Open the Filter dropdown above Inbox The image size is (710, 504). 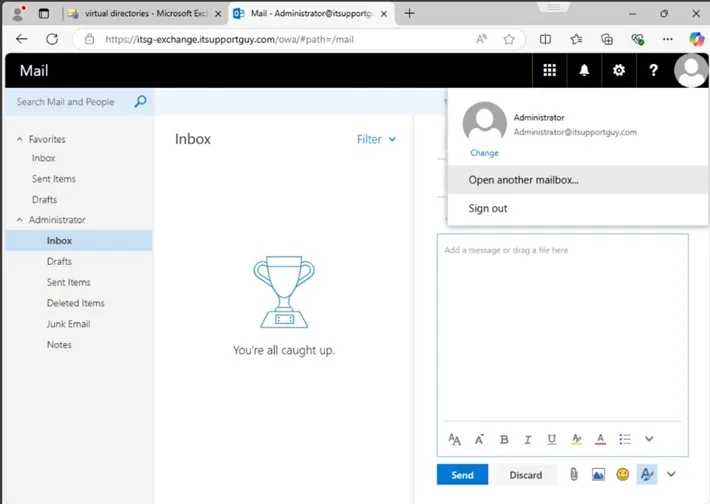(x=376, y=140)
